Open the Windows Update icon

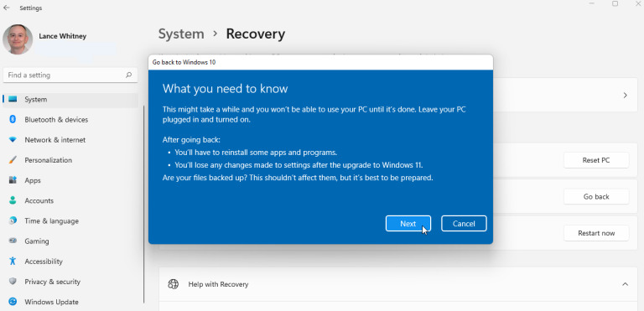coord(13,302)
